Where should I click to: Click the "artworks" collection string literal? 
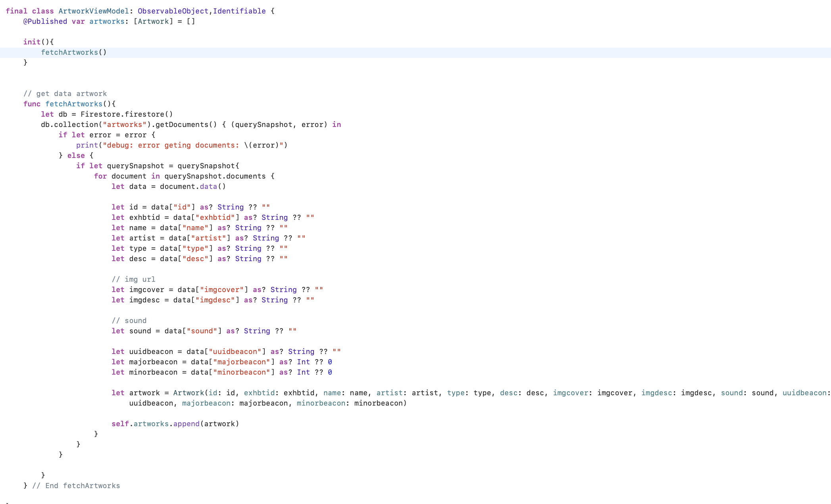click(125, 125)
